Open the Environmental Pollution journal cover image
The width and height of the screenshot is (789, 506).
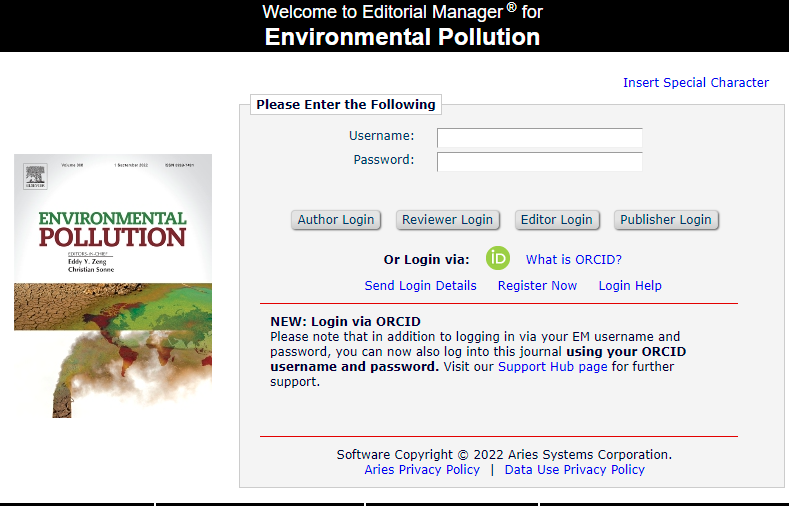coord(113,285)
